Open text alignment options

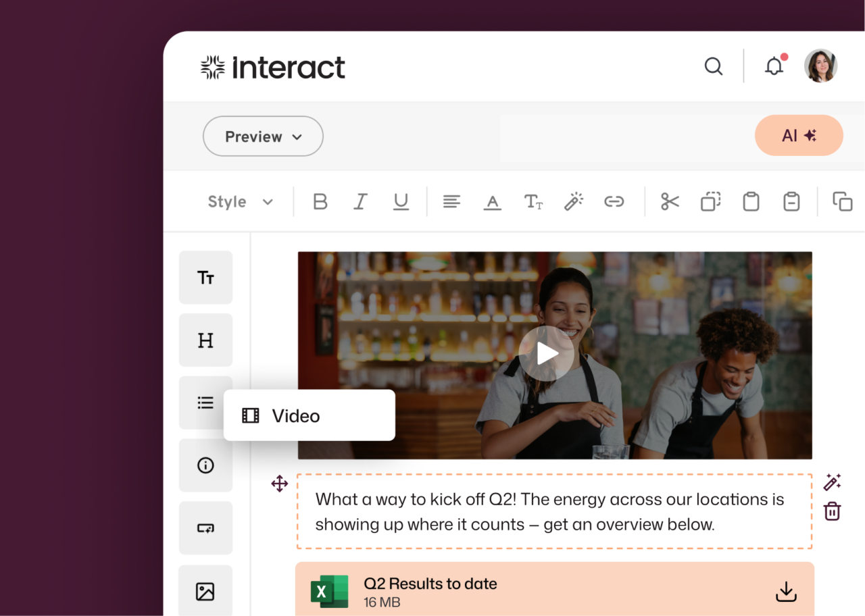coord(451,202)
